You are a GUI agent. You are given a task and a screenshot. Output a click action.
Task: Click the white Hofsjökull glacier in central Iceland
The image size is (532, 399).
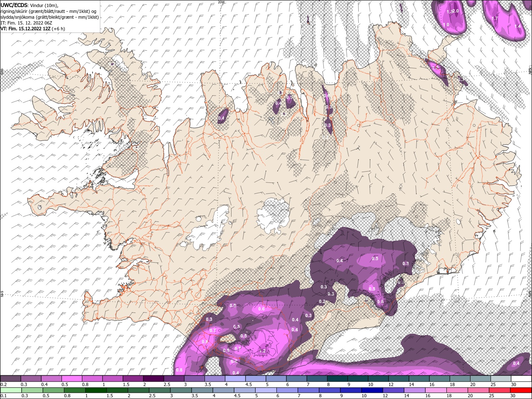click(273, 215)
